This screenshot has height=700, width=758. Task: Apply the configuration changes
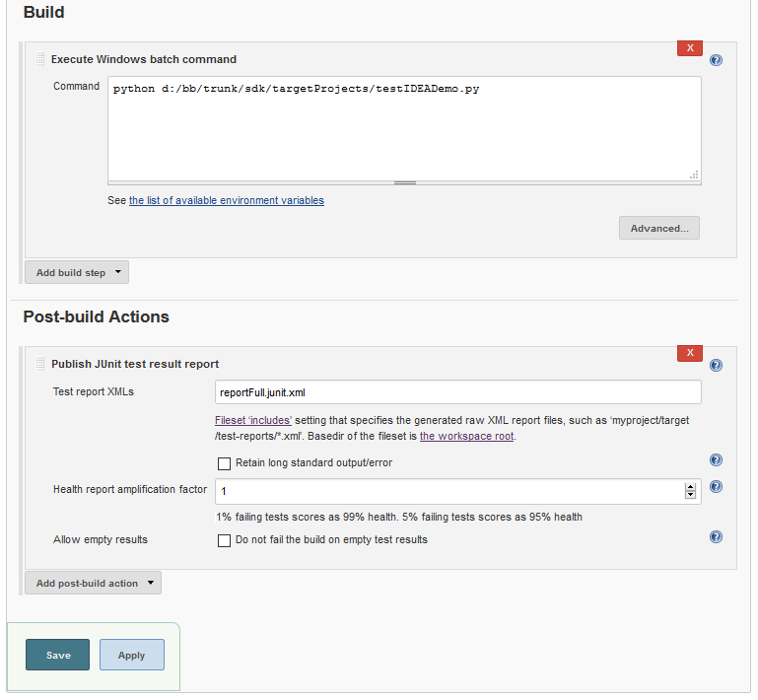coord(132,655)
